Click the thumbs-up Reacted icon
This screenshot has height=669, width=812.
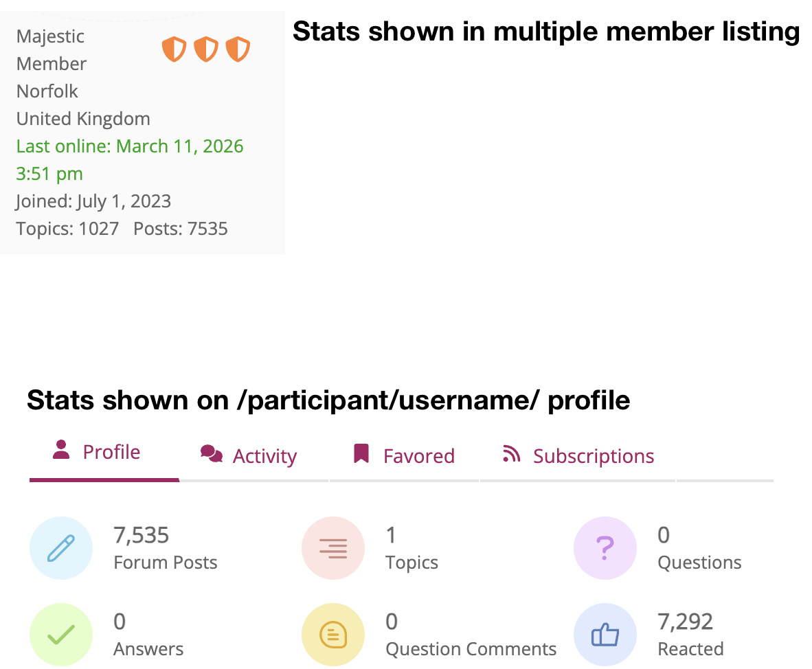tap(605, 635)
